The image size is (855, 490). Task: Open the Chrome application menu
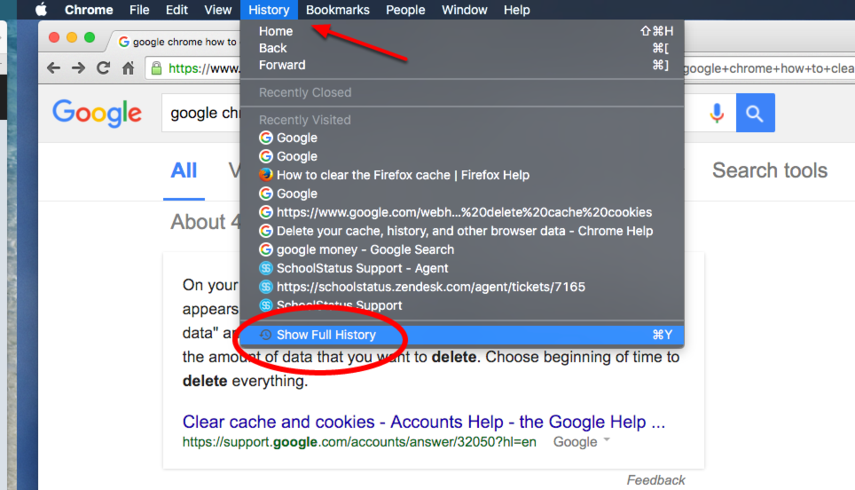[89, 10]
